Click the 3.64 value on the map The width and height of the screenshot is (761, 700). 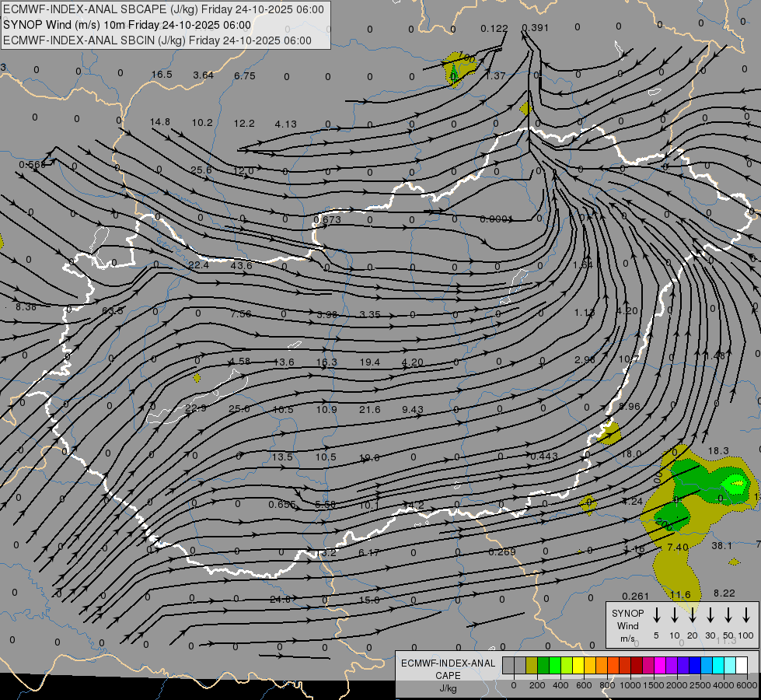click(204, 75)
